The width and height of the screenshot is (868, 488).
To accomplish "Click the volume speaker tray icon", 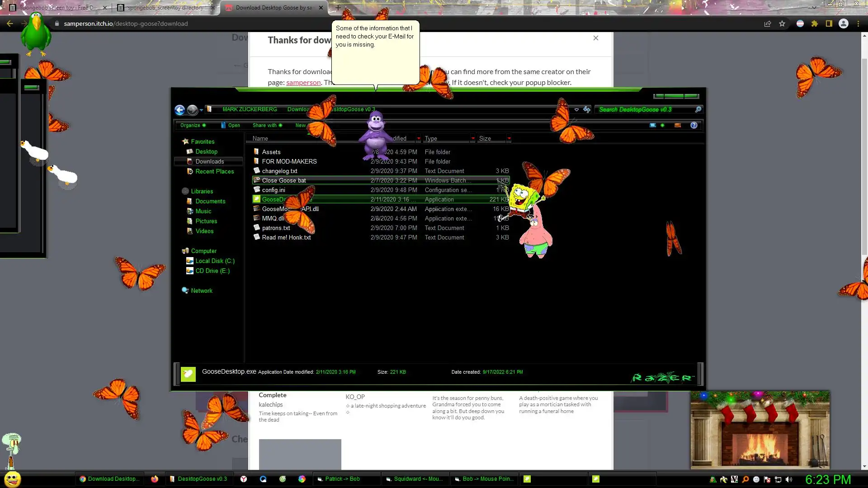I will [789, 479].
